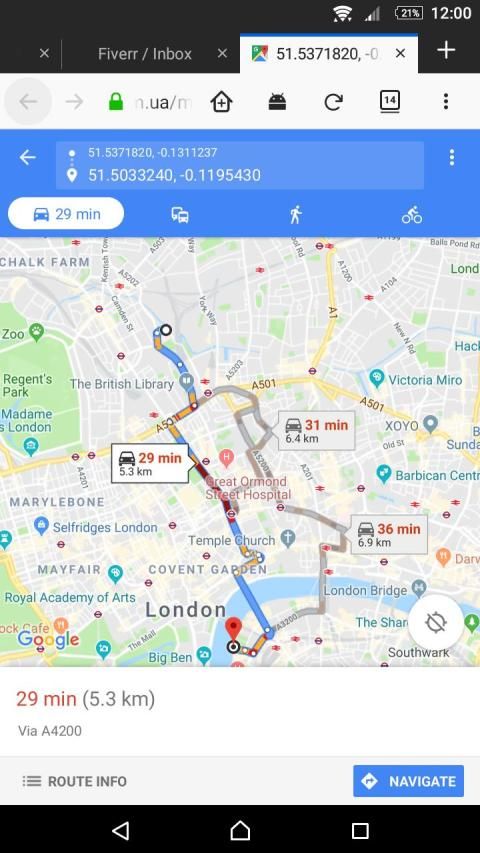Screen dimensions: 480x853
Task: Tap the back arrow in directions header
Action: coord(28,158)
